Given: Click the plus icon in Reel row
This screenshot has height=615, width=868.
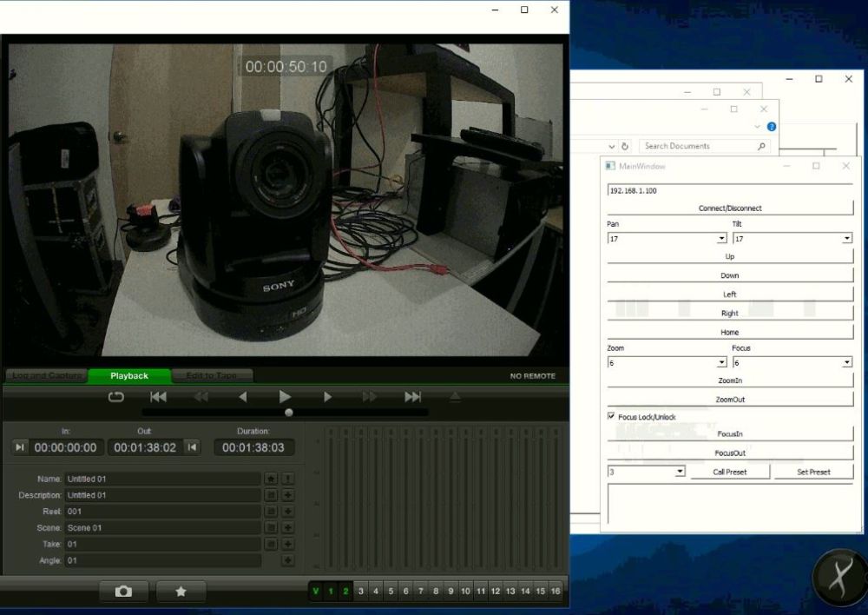Looking at the screenshot, I should [x=288, y=512].
